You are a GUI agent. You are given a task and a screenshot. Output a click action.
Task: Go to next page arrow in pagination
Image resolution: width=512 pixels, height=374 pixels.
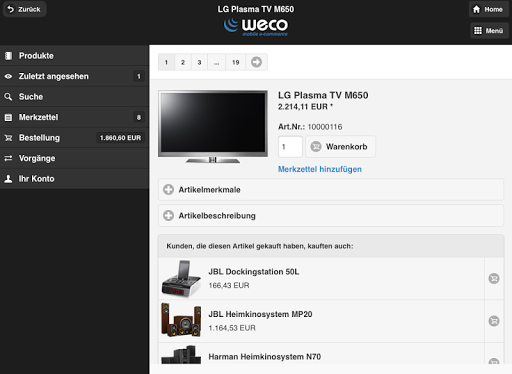[x=256, y=62]
